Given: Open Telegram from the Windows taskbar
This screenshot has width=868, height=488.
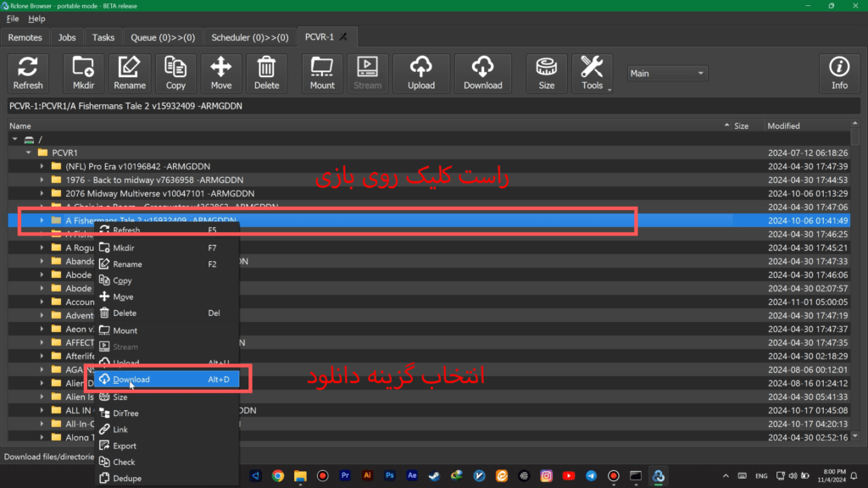Looking at the screenshot, I should 591,476.
